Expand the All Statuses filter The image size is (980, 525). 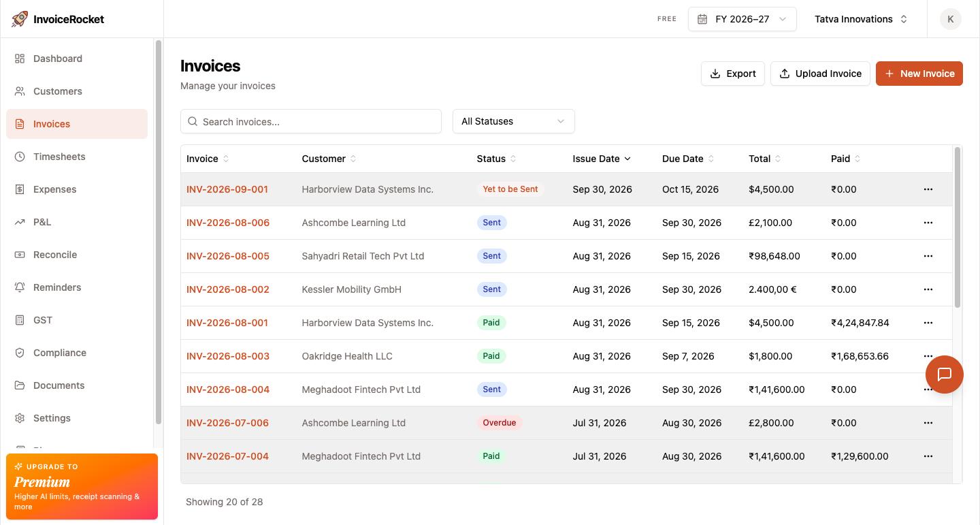coord(514,121)
